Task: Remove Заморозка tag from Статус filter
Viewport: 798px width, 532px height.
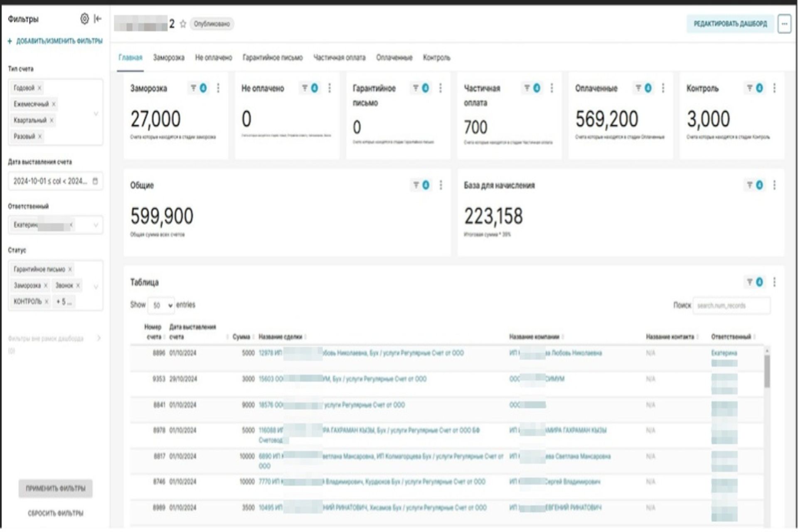Action: [46, 286]
